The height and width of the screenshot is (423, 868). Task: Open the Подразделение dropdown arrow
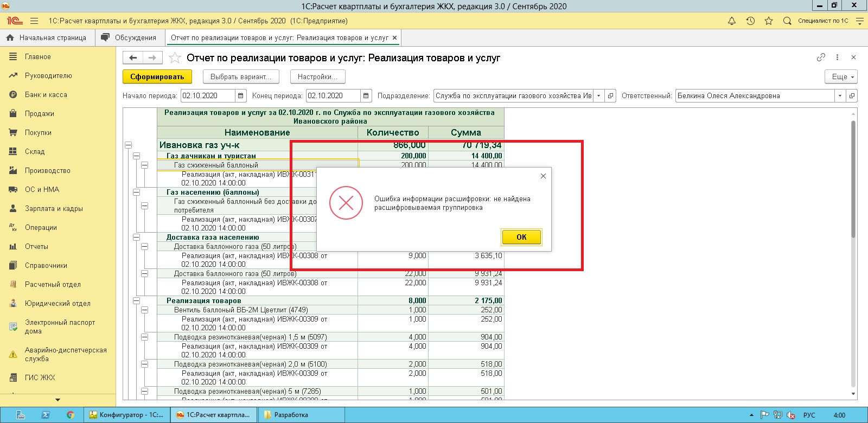point(599,96)
